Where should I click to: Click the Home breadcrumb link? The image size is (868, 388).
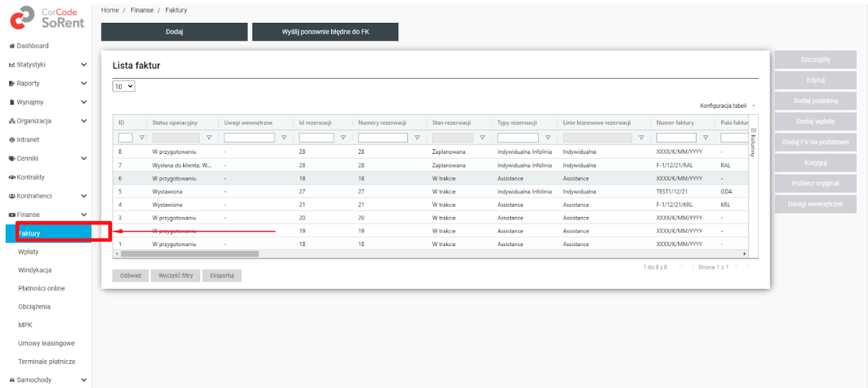[x=110, y=11]
